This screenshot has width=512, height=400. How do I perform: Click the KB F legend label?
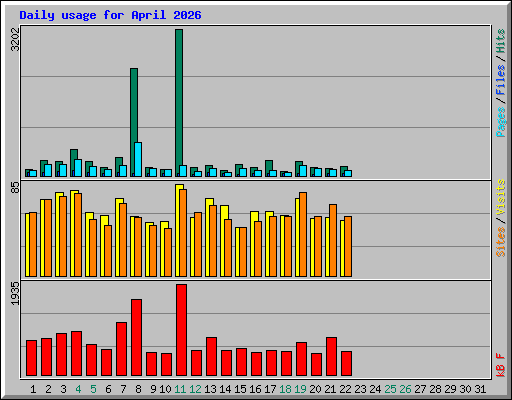(x=500, y=365)
